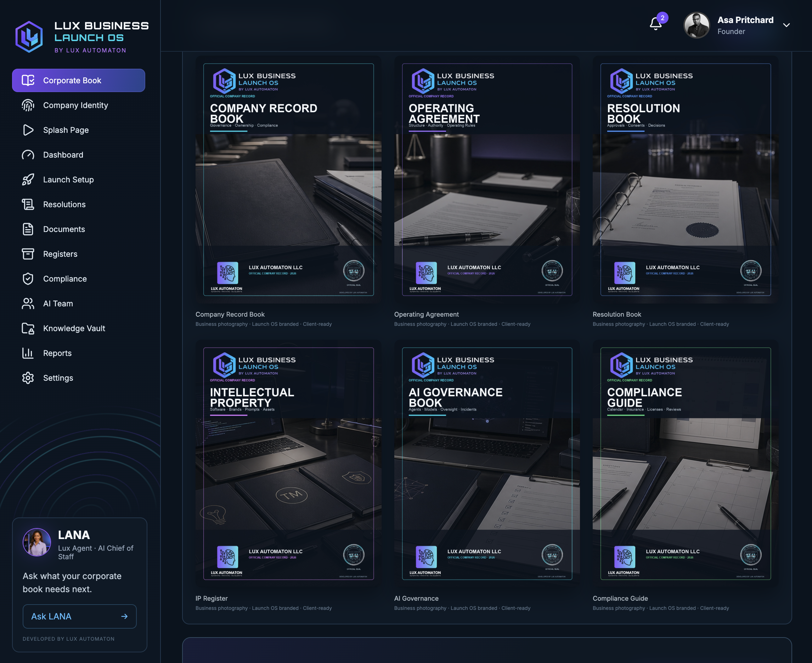812x663 pixels.
Task: Click the arrow icon in Ask LANA
Action: pyautogui.click(x=124, y=616)
